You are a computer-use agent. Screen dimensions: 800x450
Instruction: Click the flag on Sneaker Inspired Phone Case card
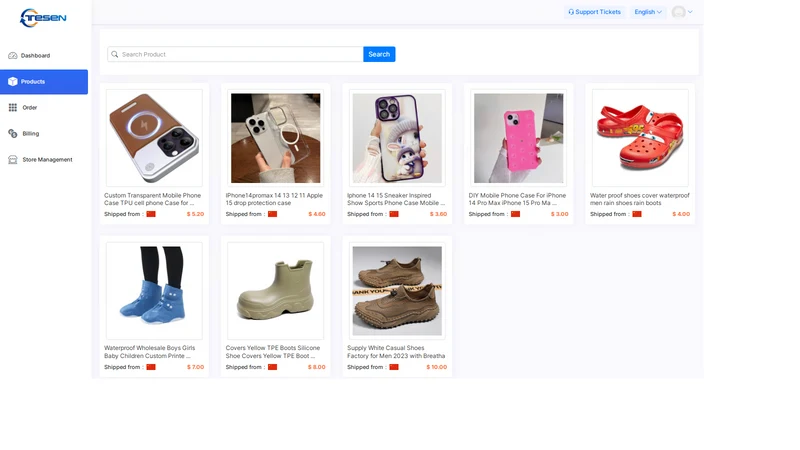394,214
